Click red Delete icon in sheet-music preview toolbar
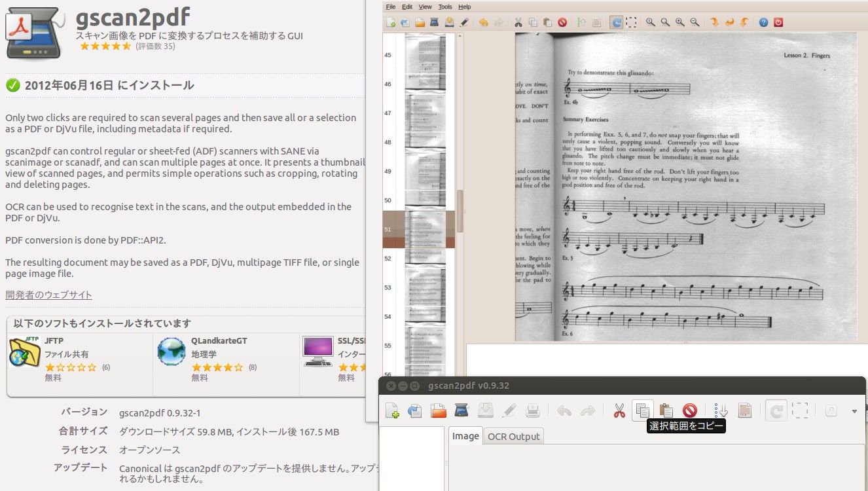This screenshot has height=491, width=868. click(x=562, y=22)
